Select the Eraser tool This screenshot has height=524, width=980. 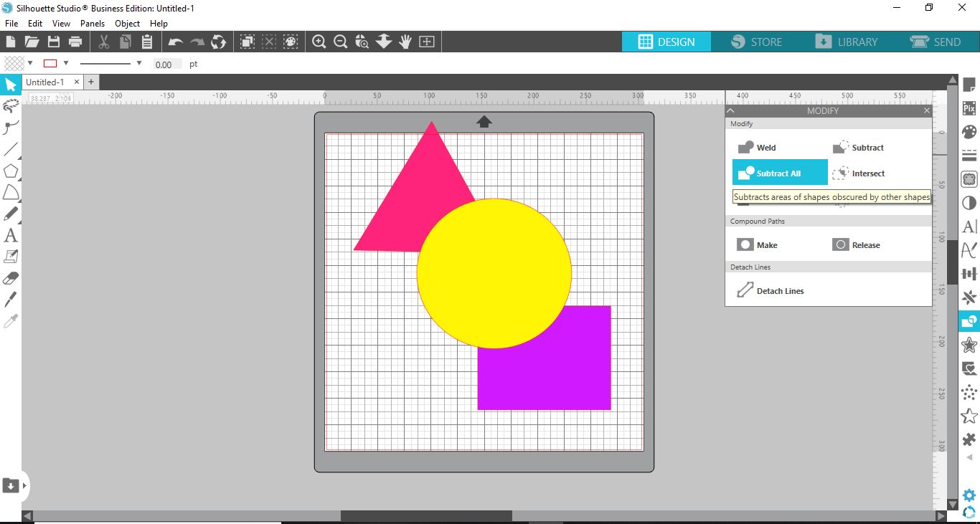[11, 277]
